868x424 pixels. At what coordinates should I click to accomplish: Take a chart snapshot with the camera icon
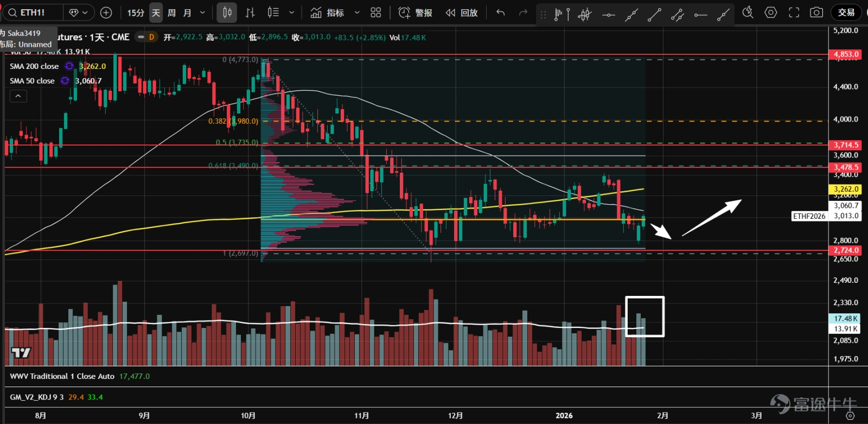tap(816, 12)
